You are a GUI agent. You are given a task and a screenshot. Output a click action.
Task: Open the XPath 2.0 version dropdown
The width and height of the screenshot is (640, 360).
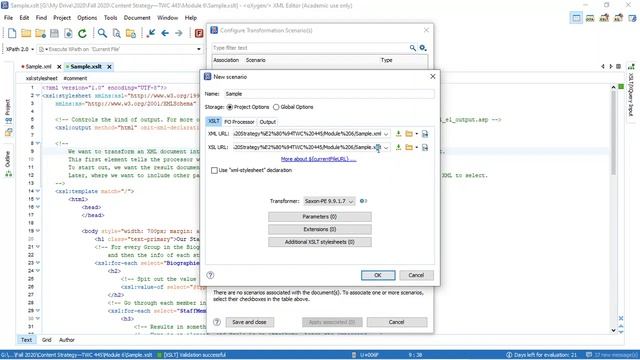click(20, 49)
